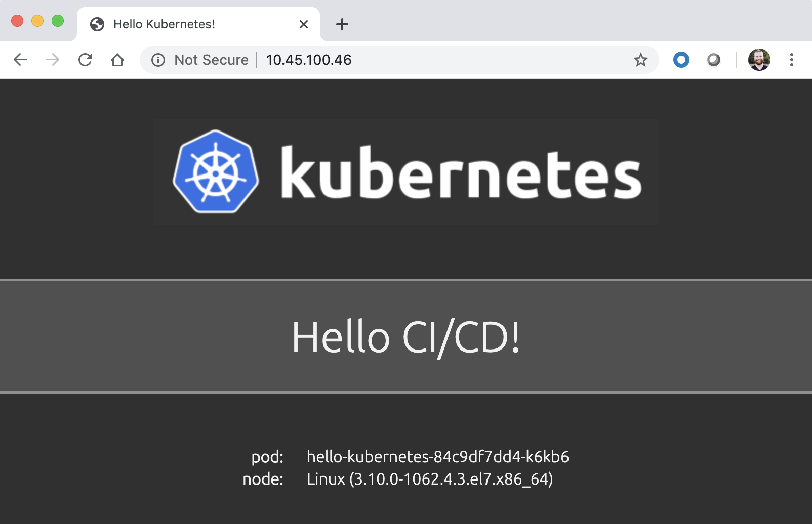The height and width of the screenshot is (524, 812).
Task: Open the user profile avatar
Action: point(759,60)
